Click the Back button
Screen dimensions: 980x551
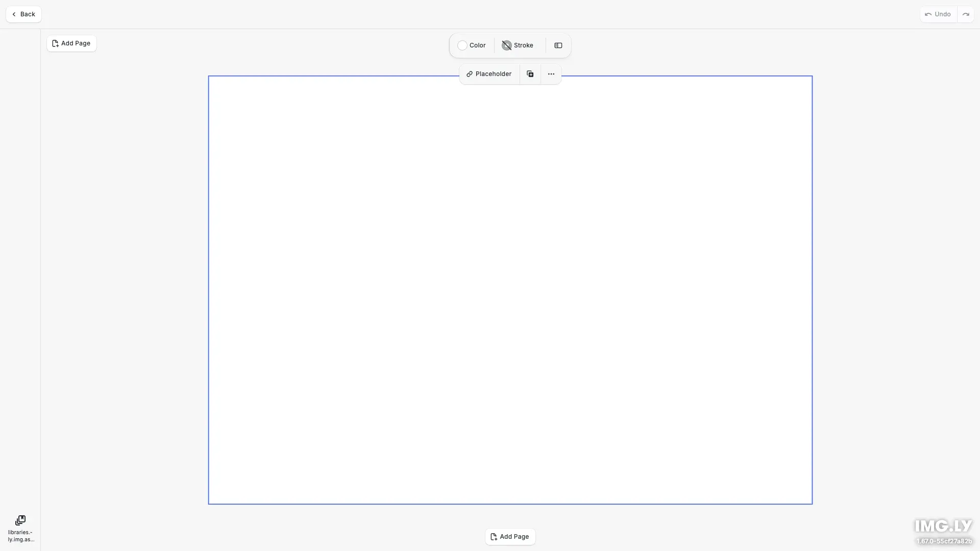(x=23, y=14)
